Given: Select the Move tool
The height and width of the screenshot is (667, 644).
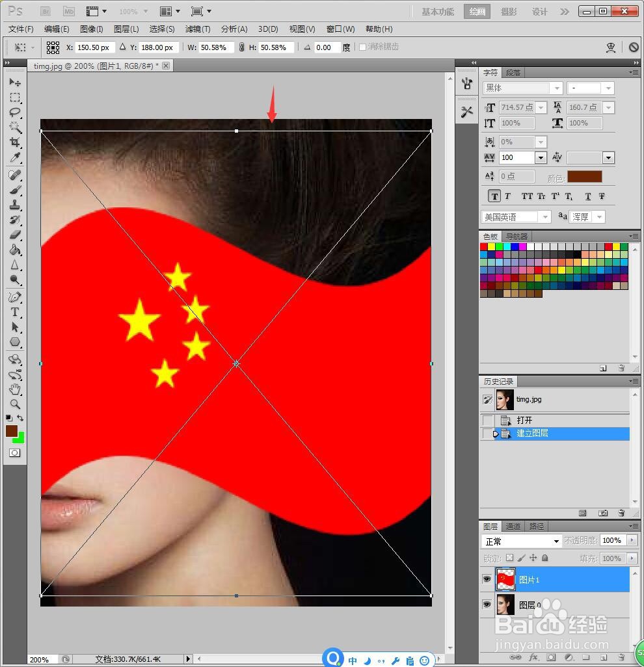Looking at the screenshot, I should (x=15, y=82).
